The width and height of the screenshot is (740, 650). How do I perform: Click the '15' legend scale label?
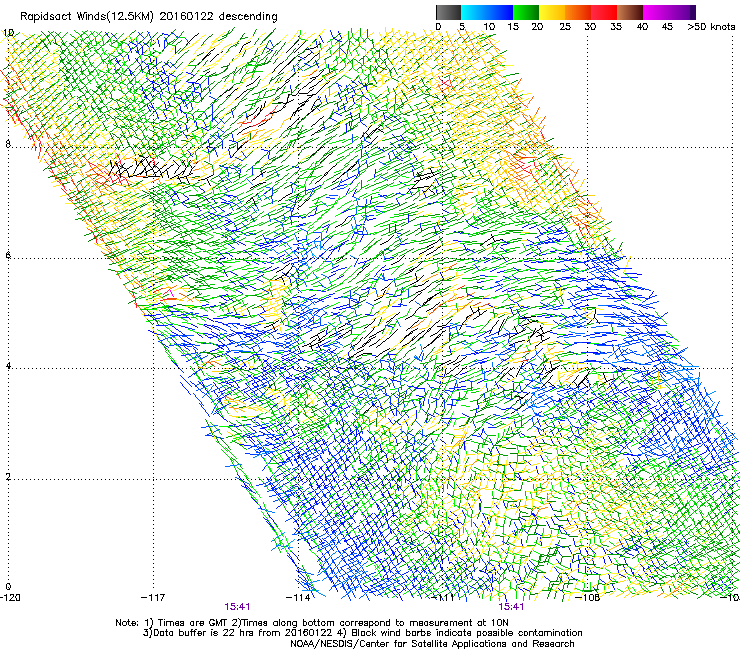513,27
